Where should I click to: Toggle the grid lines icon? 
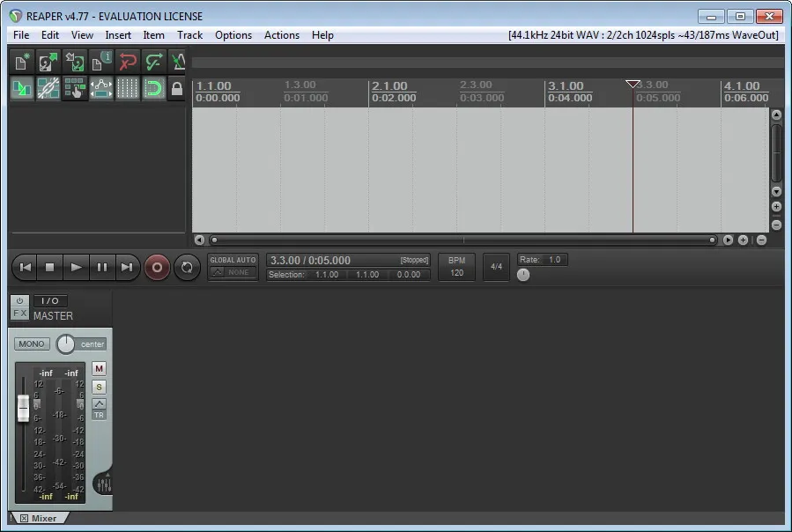click(x=127, y=88)
